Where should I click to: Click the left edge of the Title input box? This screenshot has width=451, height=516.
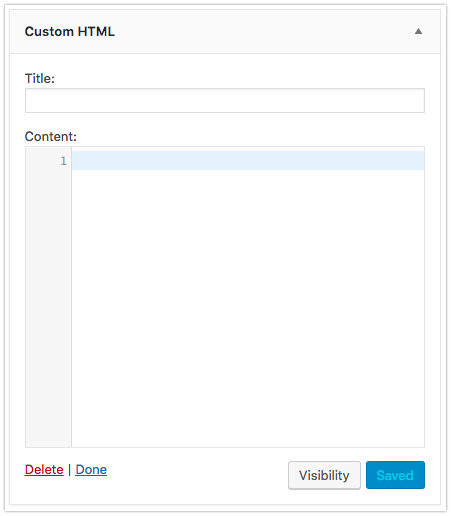coord(30,100)
